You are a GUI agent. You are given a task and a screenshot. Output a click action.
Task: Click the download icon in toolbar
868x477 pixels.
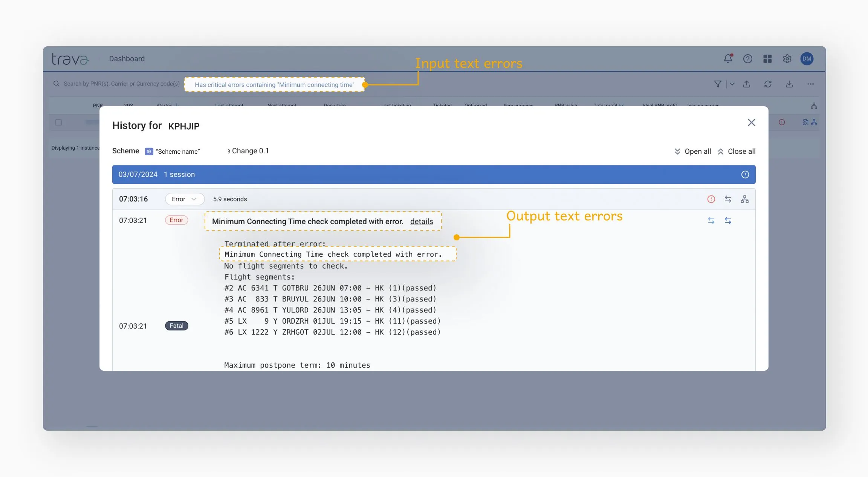click(x=789, y=84)
